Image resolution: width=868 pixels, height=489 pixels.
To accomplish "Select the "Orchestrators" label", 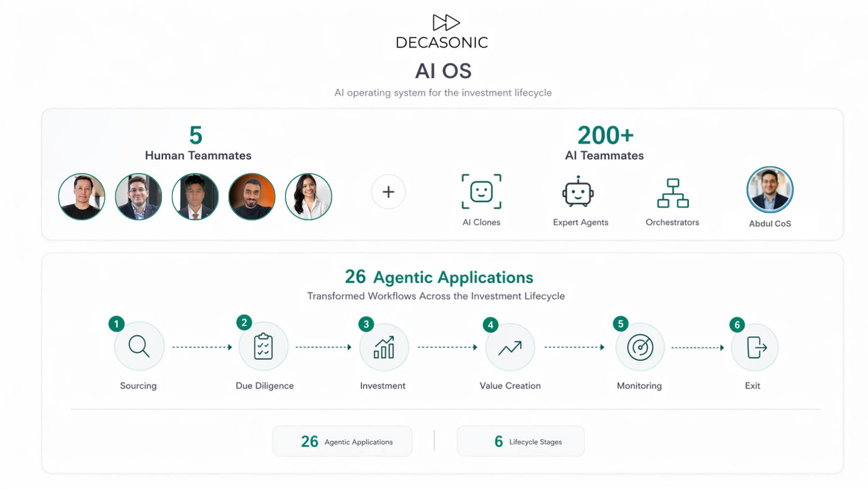I will click(x=672, y=222).
